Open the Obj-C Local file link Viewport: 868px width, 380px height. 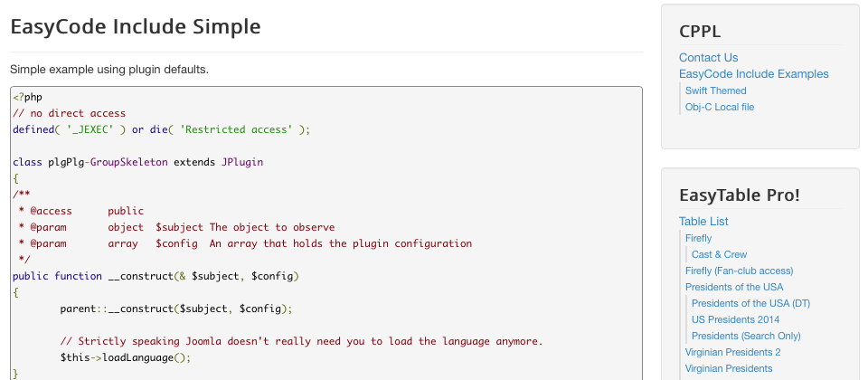[x=719, y=107]
